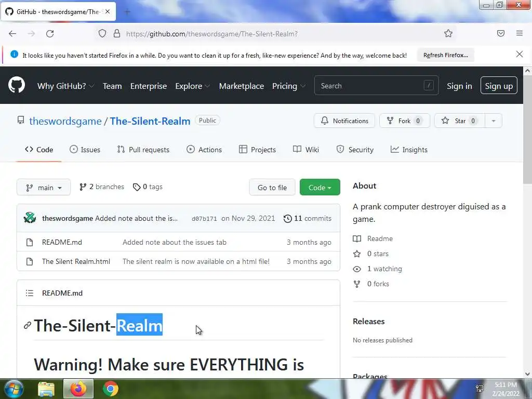Click the Notifications button
The width and height of the screenshot is (532, 399).
tap(344, 121)
